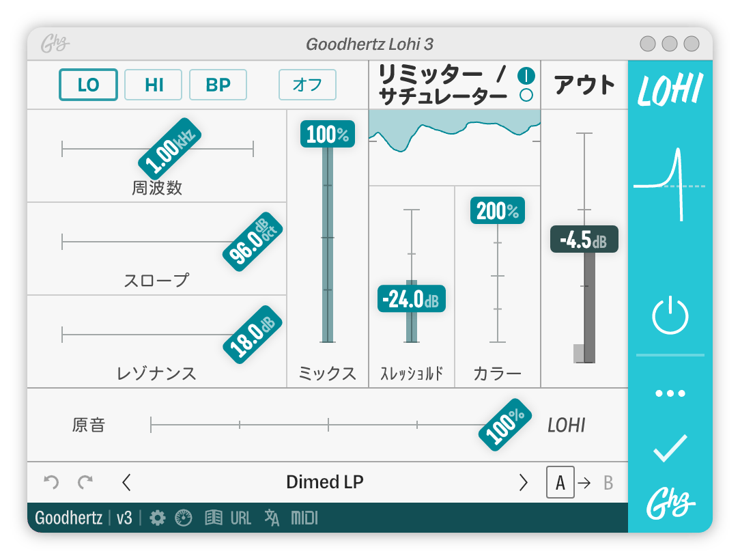Click the Goodhertz Lohi 3 window title

coord(369,44)
